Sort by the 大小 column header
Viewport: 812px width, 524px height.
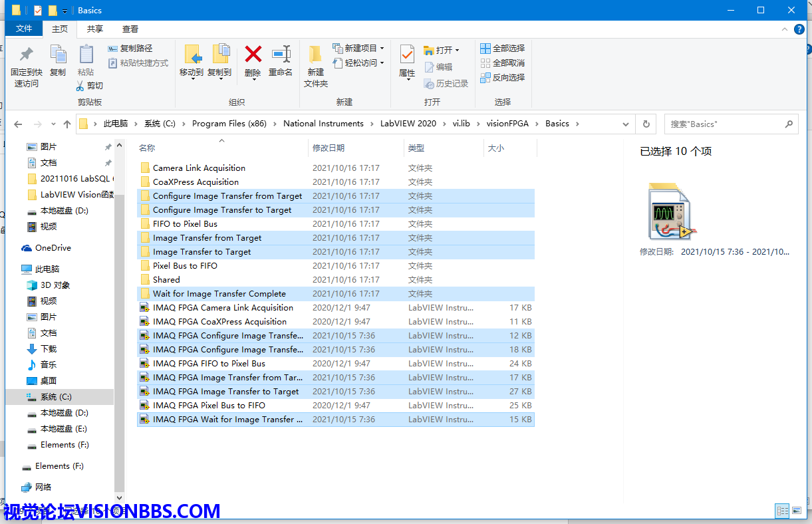click(x=510, y=148)
